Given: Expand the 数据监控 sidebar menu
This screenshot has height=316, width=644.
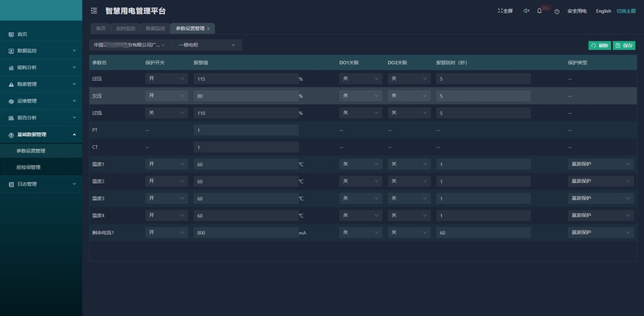Looking at the screenshot, I should coord(41,51).
